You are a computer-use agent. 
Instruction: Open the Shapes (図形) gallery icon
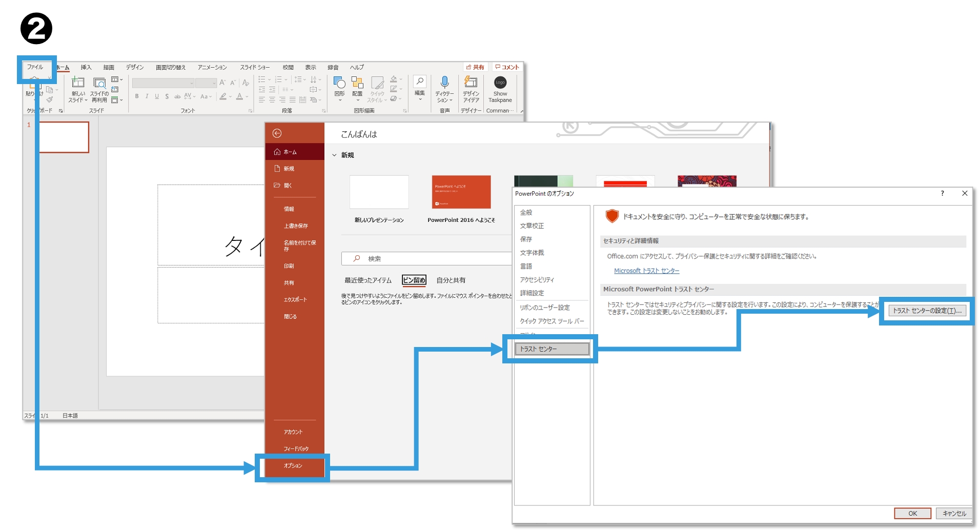pyautogui.click(x=339, y=83)
